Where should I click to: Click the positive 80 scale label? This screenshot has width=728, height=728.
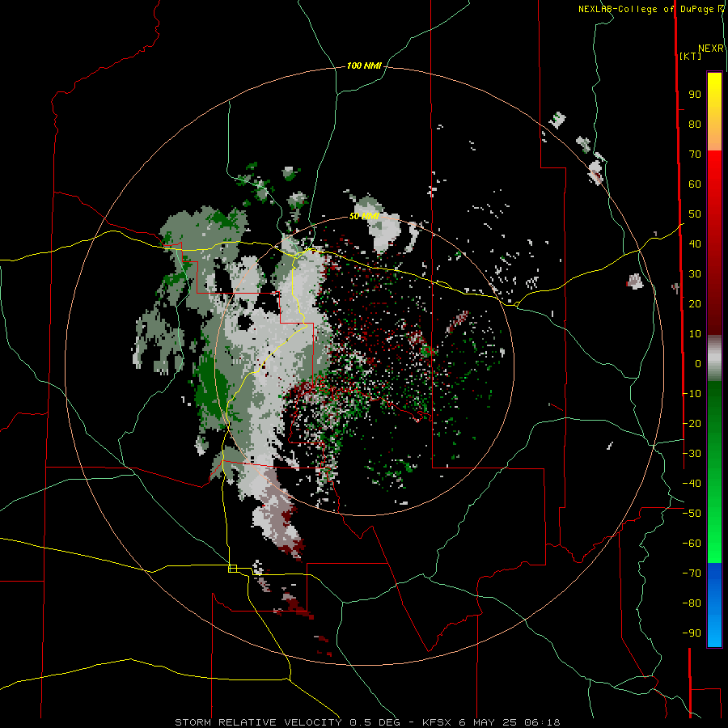coord(695,124)
